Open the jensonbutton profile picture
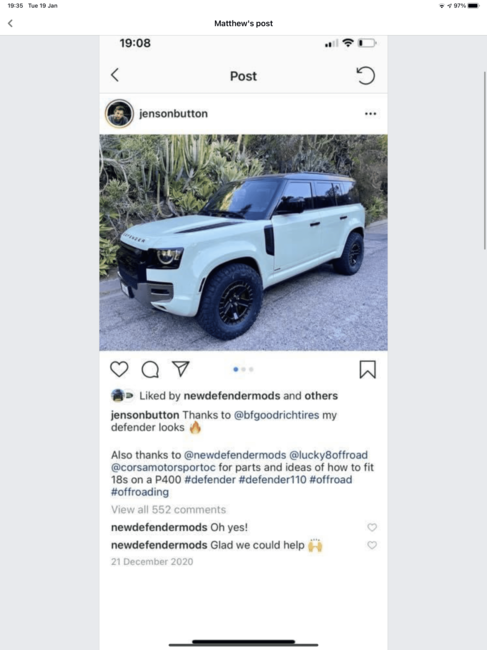Viewport: 487px width, 650px height. point(119,113)
